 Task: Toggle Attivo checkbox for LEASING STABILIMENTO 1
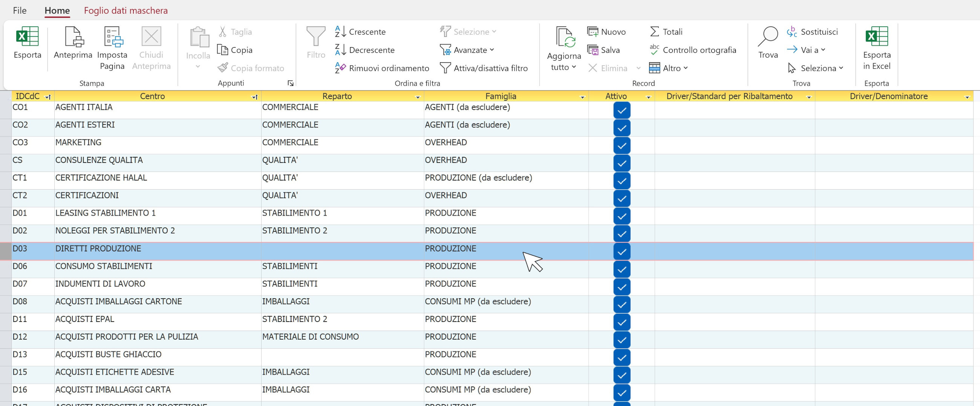click(622, 216)
